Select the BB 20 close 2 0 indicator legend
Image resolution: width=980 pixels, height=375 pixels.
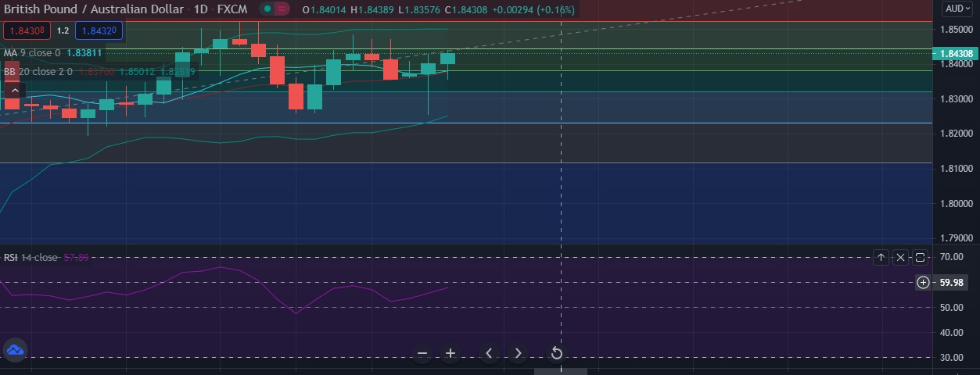tap(38, 71)
